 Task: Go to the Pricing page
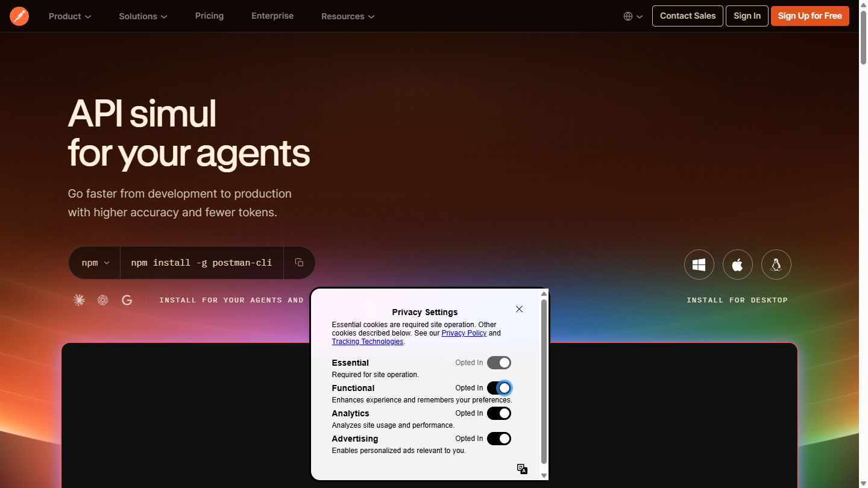point(209,16)
